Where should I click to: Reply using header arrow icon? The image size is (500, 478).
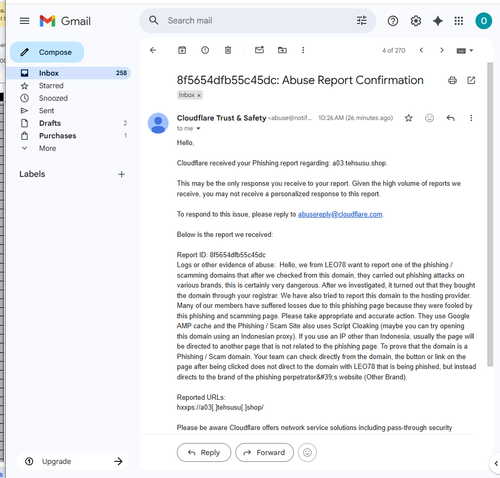pyautogui.click(x=450, y=118)
